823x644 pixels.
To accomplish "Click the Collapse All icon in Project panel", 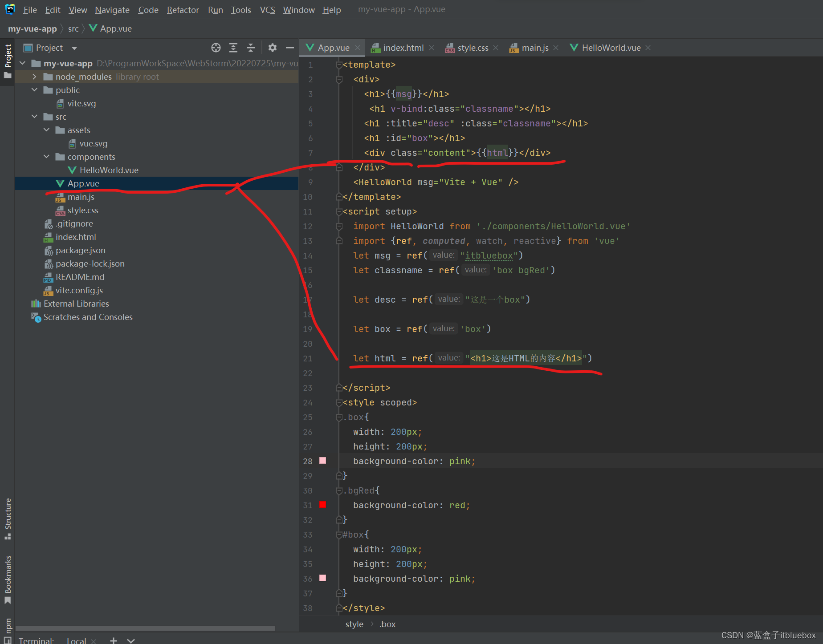I will tap(251, 48).
